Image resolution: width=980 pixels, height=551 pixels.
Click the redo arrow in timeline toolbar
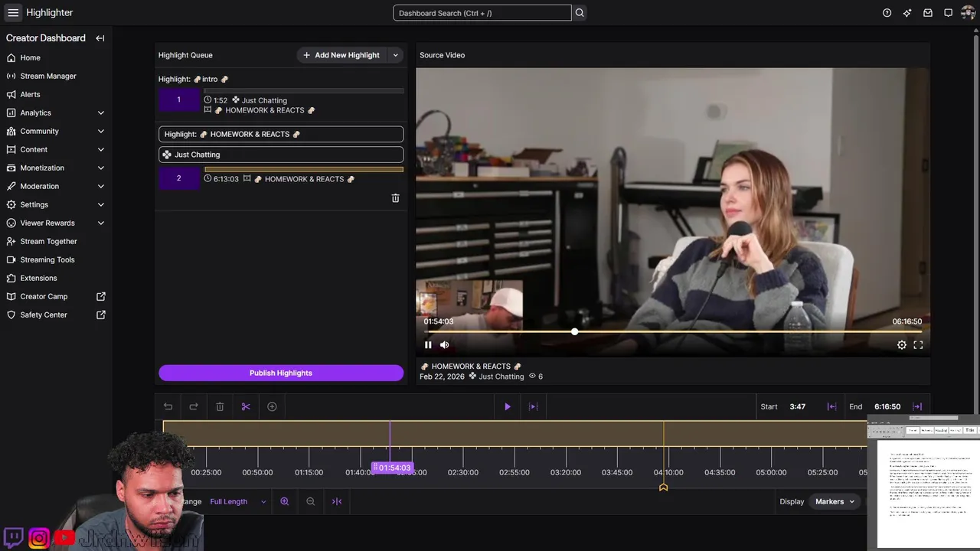pyautogui.click(x=194, y=406)
